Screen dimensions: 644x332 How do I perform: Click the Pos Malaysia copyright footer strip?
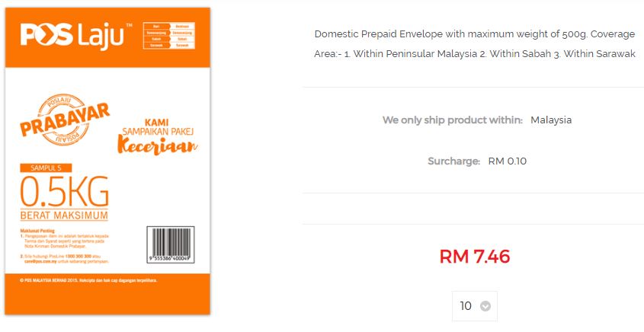(x=107, y=294)
